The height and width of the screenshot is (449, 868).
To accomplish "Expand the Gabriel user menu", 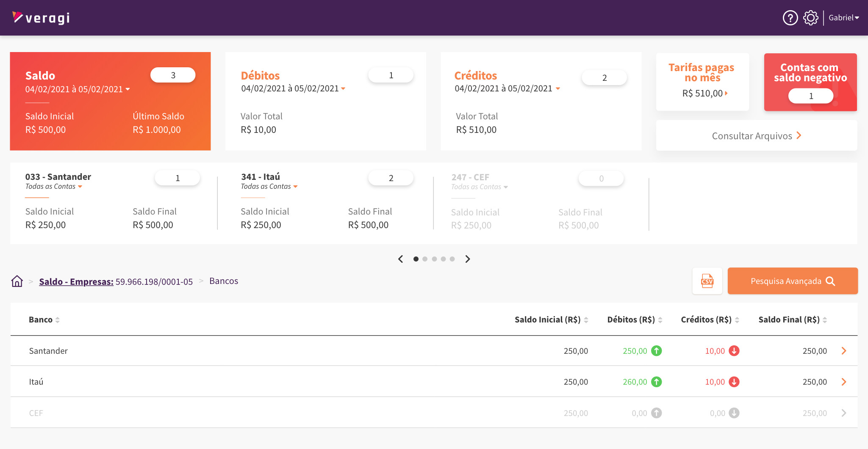I will pos(843,18).
